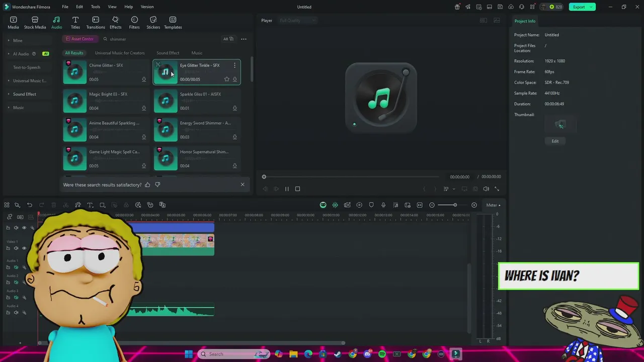Open the Stock Media panel

pos(35,23)
